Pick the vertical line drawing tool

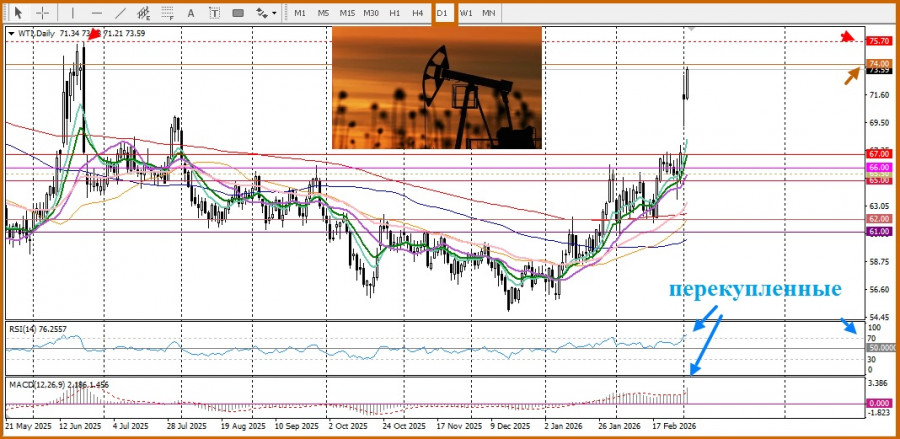click(71, 13)
